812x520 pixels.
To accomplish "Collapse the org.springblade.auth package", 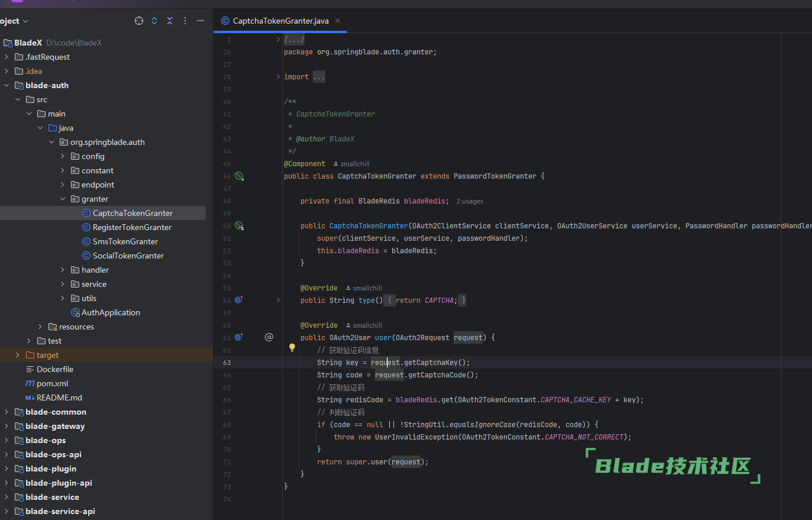I will 51,142.
